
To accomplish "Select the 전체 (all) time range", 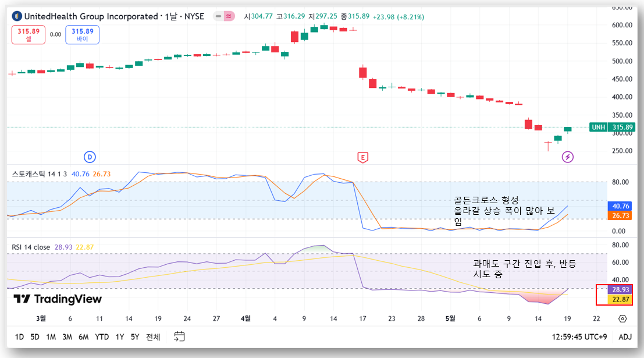I will click(x=153, y=337).
